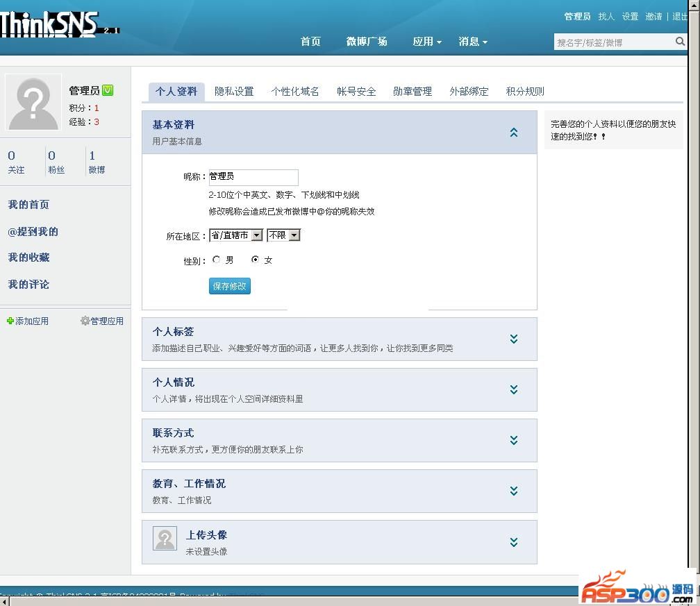Open the 省/直辖市 province dropdown
Viewport: 700px width, 606px height.
pos(235,235)
